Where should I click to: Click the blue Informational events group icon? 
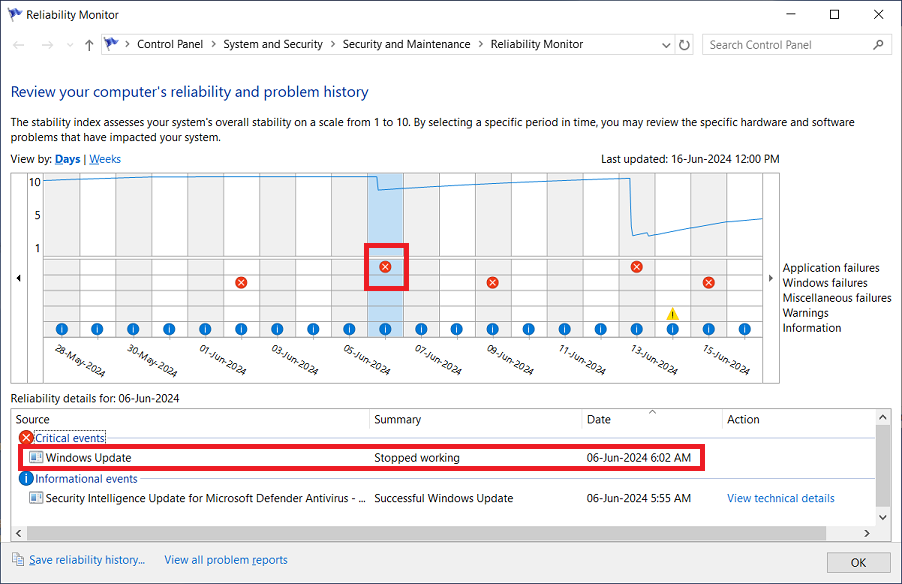pos(26,479)
